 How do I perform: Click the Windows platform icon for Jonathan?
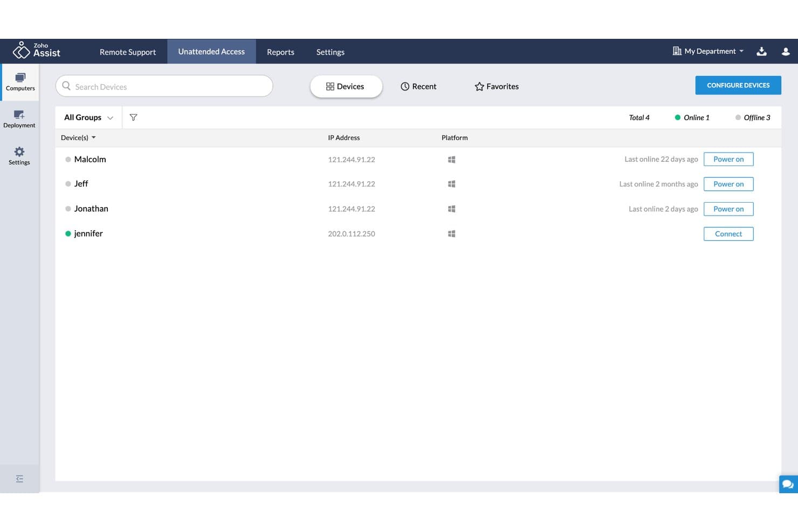point(452,209)
